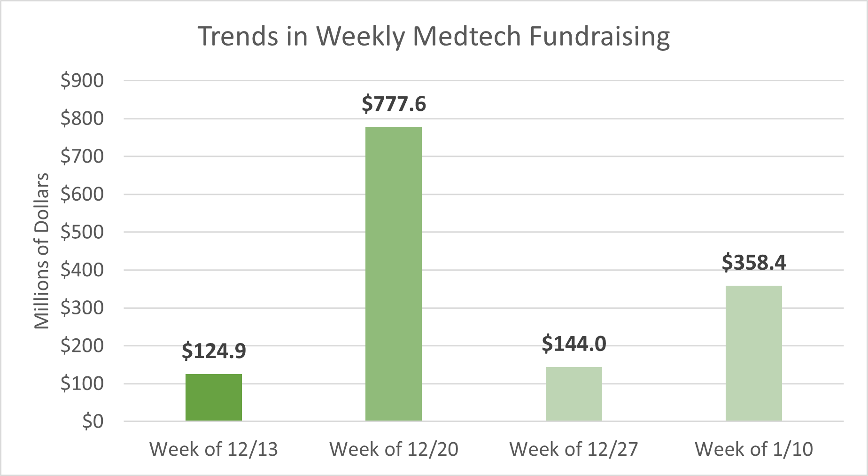The width and height of the screenshot is (868, 476).
Task: Select the Week of 12/20 axis label
Action: (394, 449)
